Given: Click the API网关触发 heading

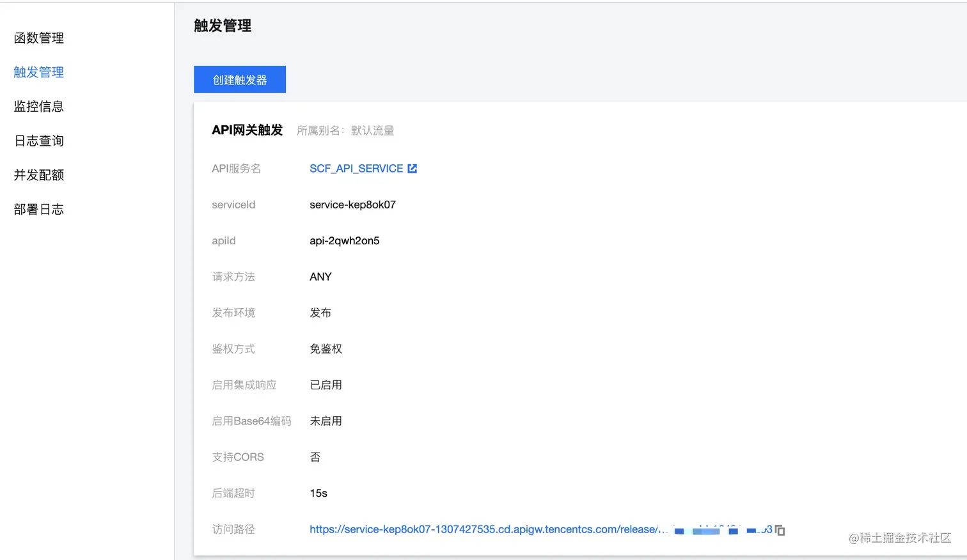Looking at the screenshot, I should [x=248, y=130].
